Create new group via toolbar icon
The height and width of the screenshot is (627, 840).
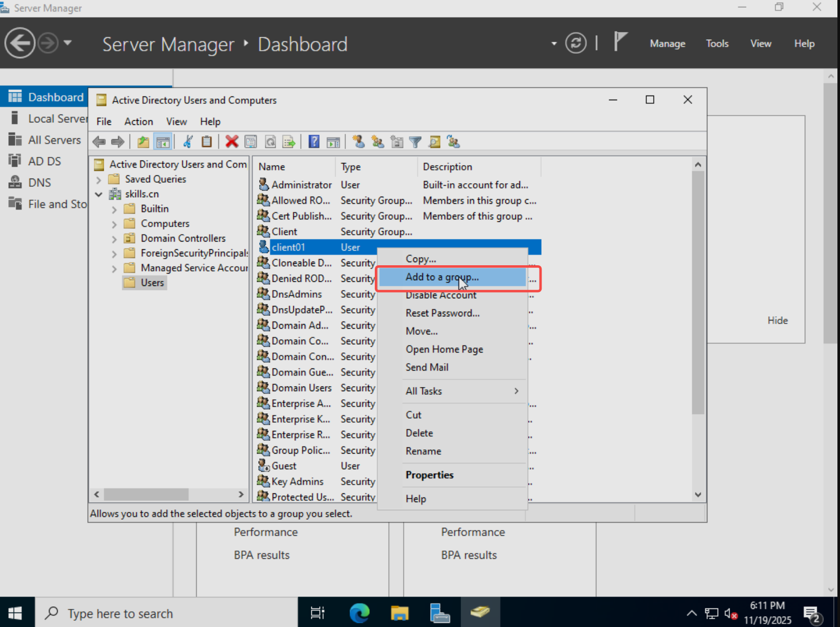[377, 141]
